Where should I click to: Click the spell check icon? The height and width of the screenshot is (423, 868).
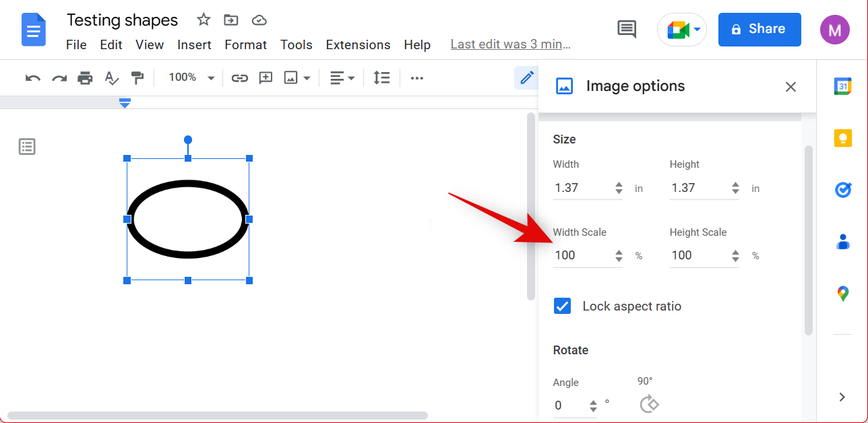pyautogui.click(x=111, y=78)
